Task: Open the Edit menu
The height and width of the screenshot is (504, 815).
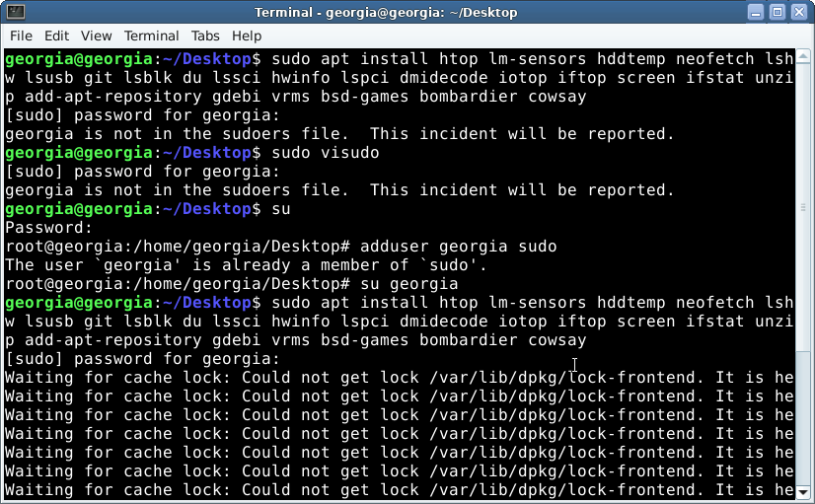Action: pyautogui.click(x=57, y=36)
